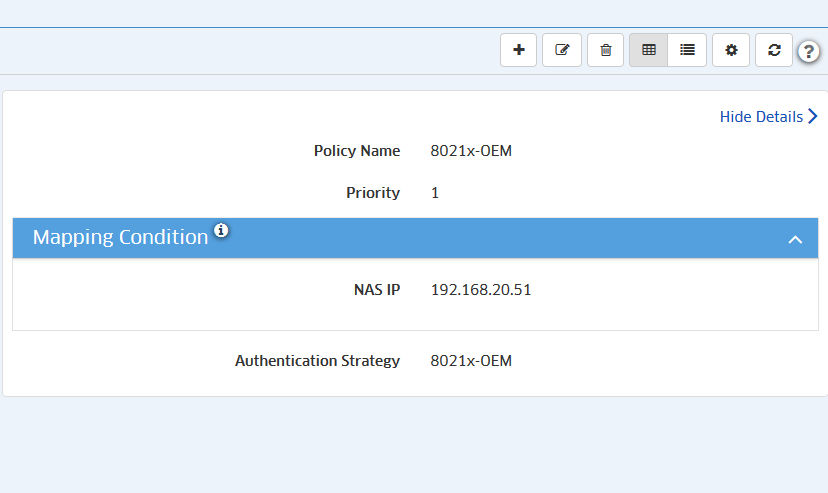Click the NAS IP address 192.168.20.51
The height and width of the screenshot is (493, 828).
pyautogui.click(x=481, y=290)
